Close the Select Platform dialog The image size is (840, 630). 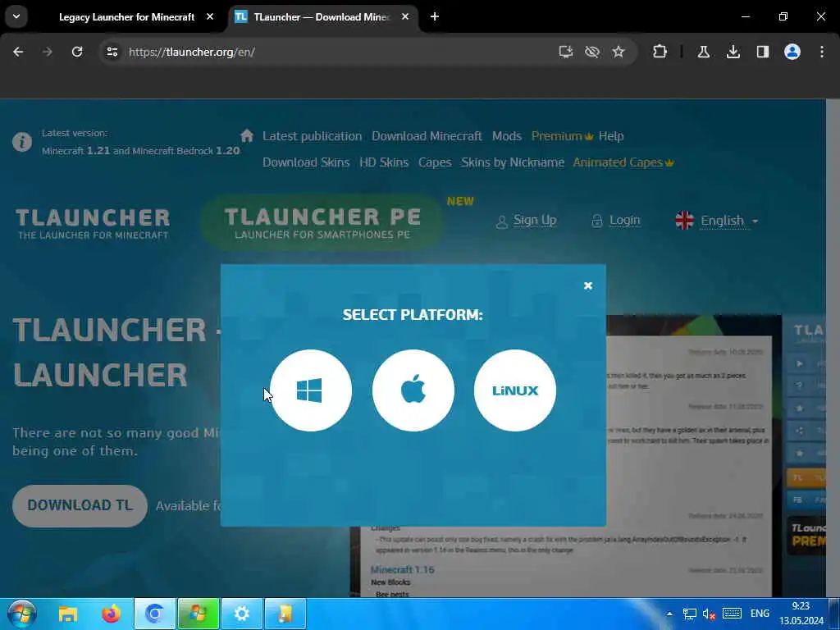coord(587,285)
